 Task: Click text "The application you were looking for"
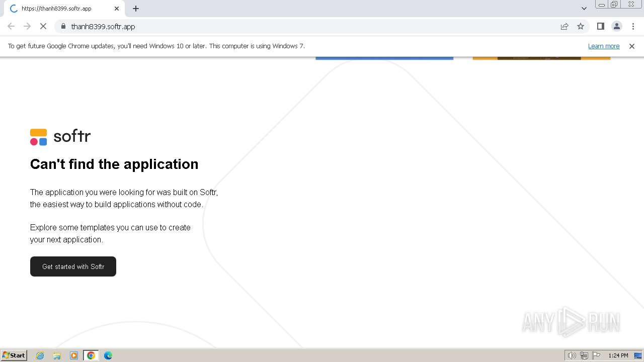point(92,192)
